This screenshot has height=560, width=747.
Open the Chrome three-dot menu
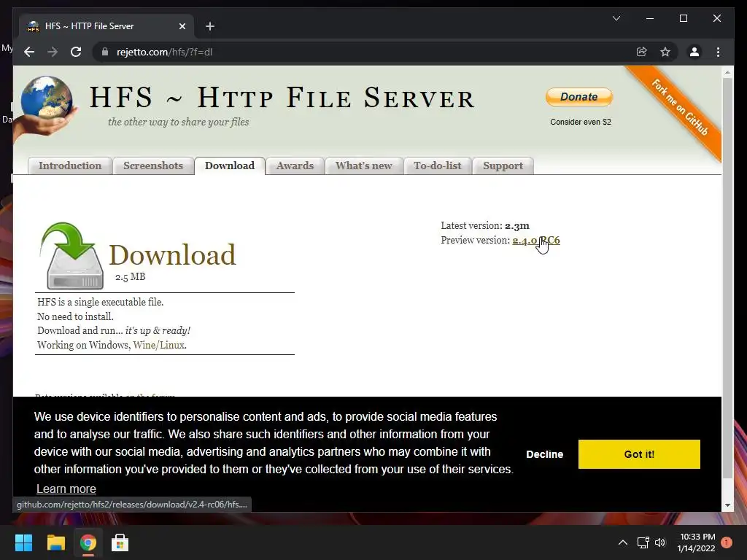pyautogui.click(x=718, y=52)
